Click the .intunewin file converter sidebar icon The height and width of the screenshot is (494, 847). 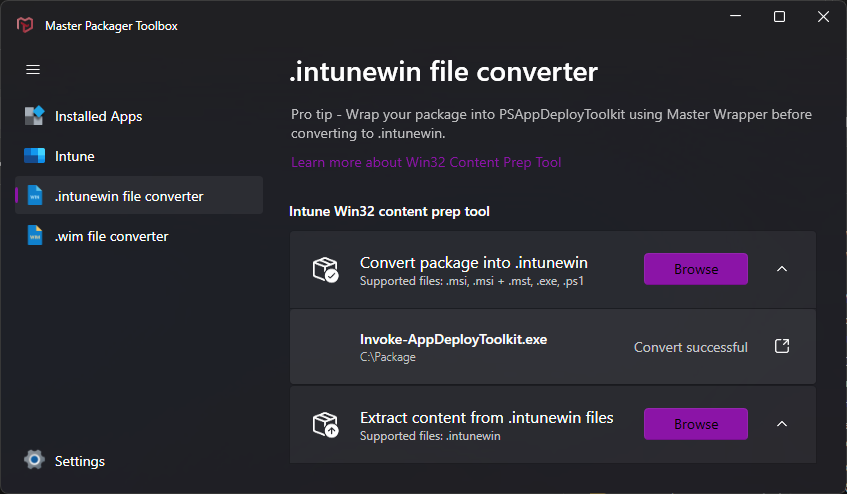(x=35, y=195)
